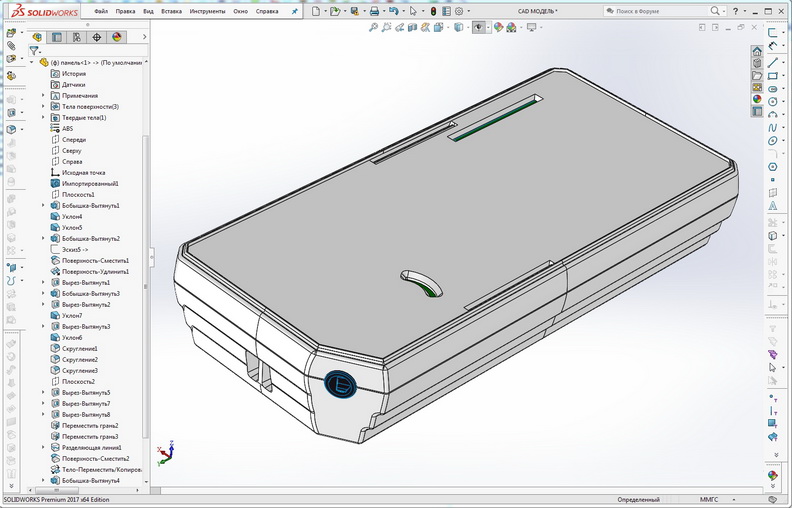Toggle Hide/Show Items eye icon
This screenshot has width=792, height=508.
point(478,27)
